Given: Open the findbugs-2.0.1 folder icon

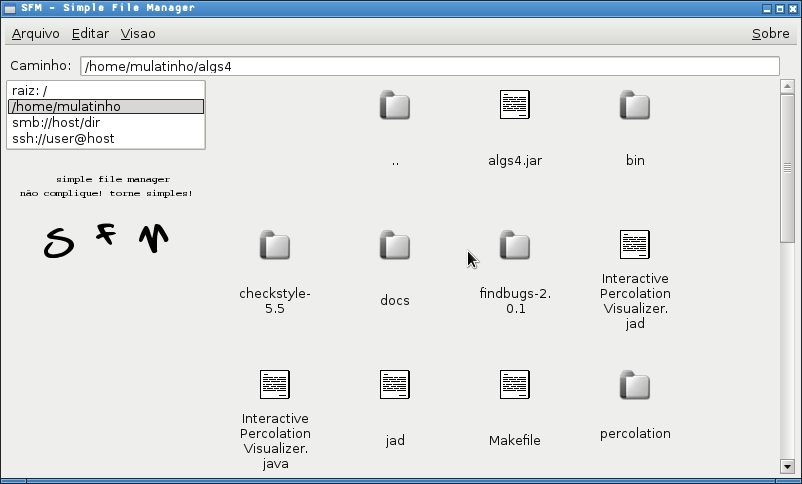Looking at the screenshot, I should pyautogui.click(x=515, y=245).
